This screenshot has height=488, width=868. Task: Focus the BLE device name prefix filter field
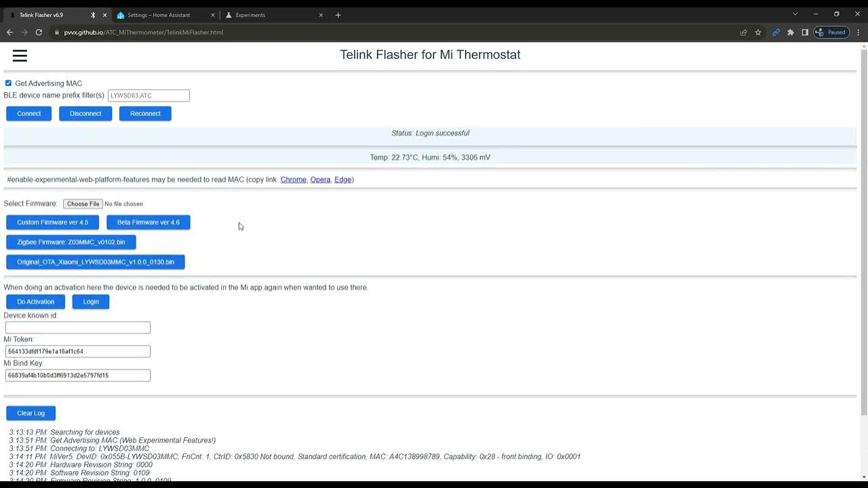[149, 96]
